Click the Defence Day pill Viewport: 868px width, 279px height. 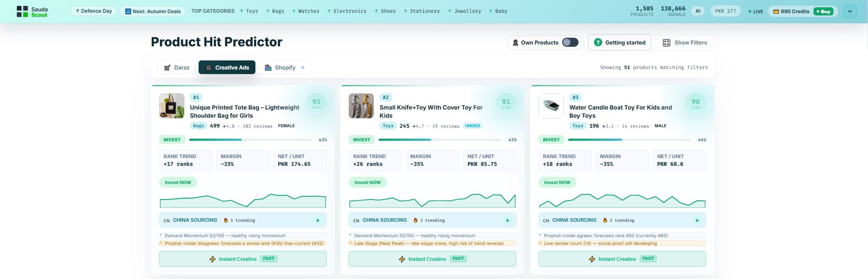pos(94,11)
